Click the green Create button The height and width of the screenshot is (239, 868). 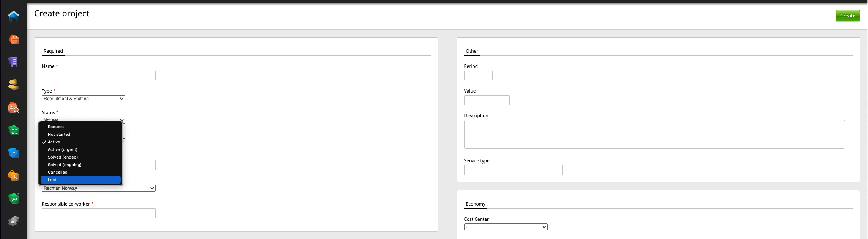847,16
